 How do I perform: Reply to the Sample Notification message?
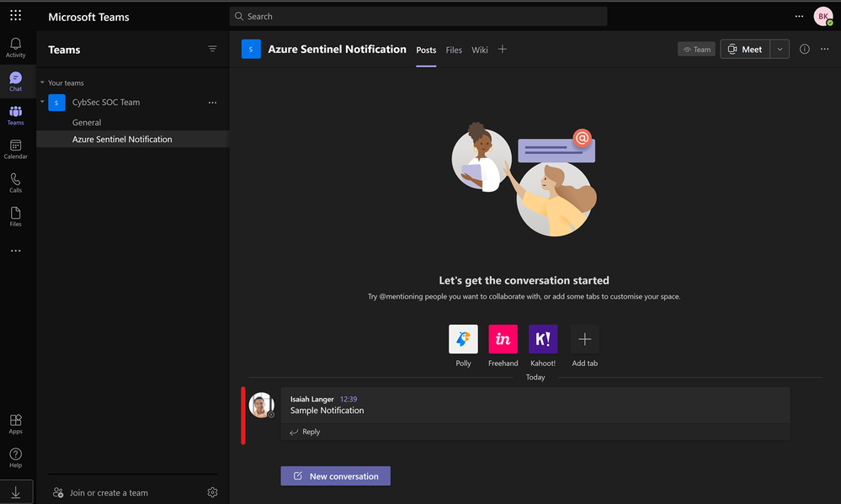coord(306,432)
